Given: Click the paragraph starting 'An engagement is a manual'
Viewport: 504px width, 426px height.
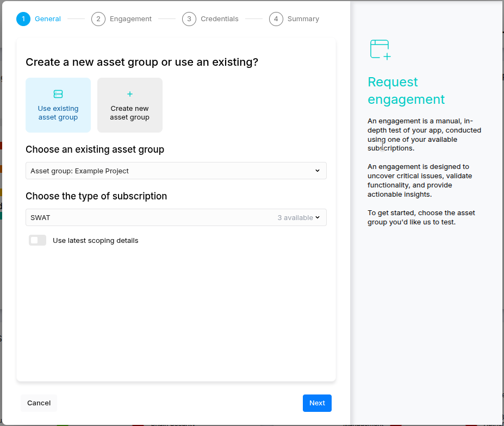Looking at the screenshot, I should point(424,135).
